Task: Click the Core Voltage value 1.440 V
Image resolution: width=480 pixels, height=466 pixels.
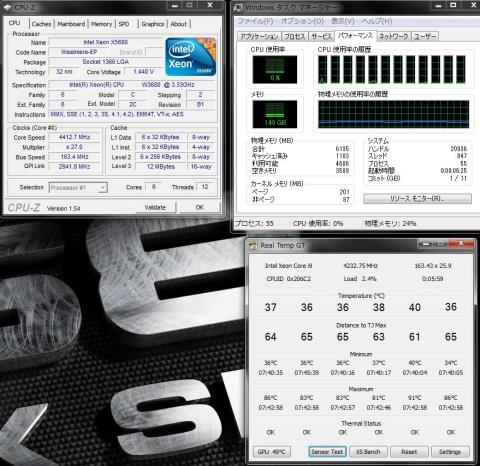Action: coord(143,72)
